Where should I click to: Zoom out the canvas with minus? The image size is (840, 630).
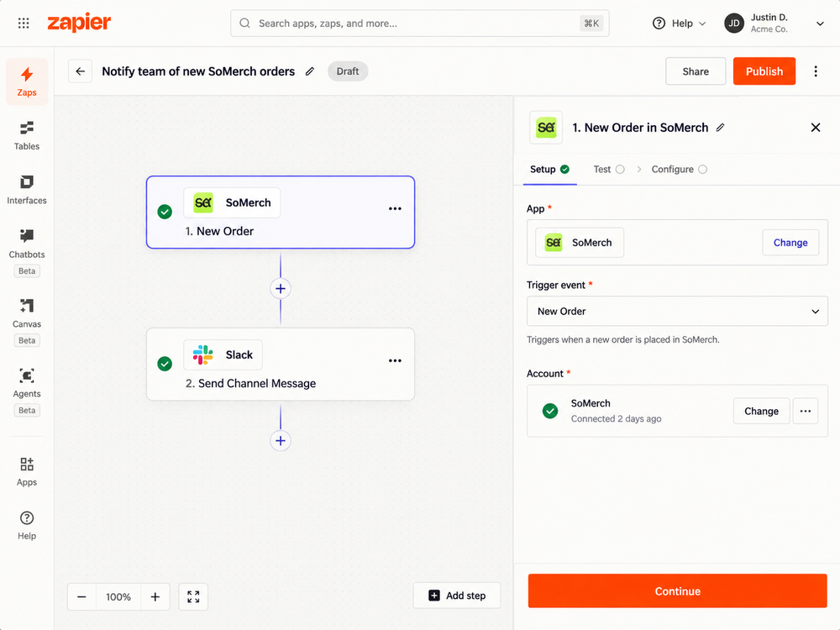click(x=82, y=596)
